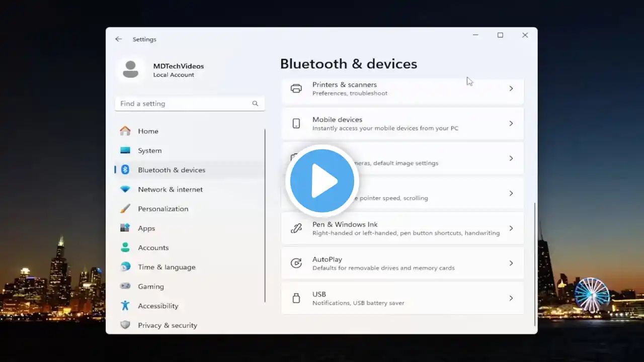
Task: Open the Mobile devices chevron arrow
Action: pyautogui.click(x=511, y=124)
